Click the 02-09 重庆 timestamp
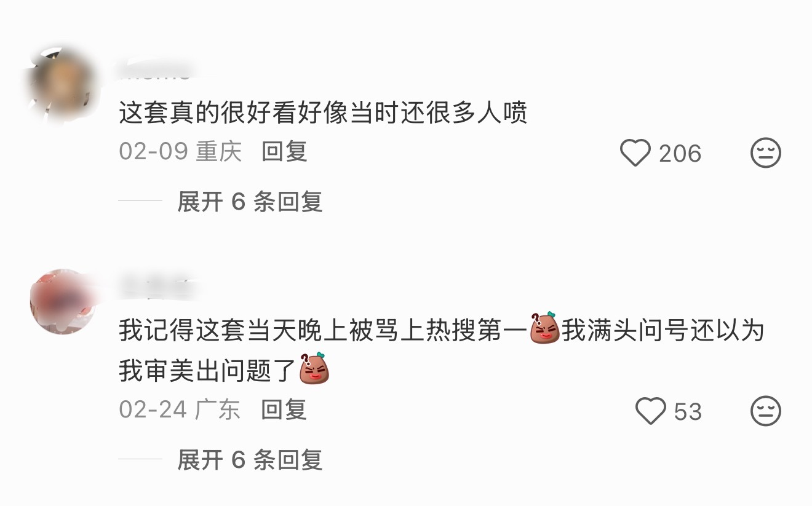 [180, 152]
